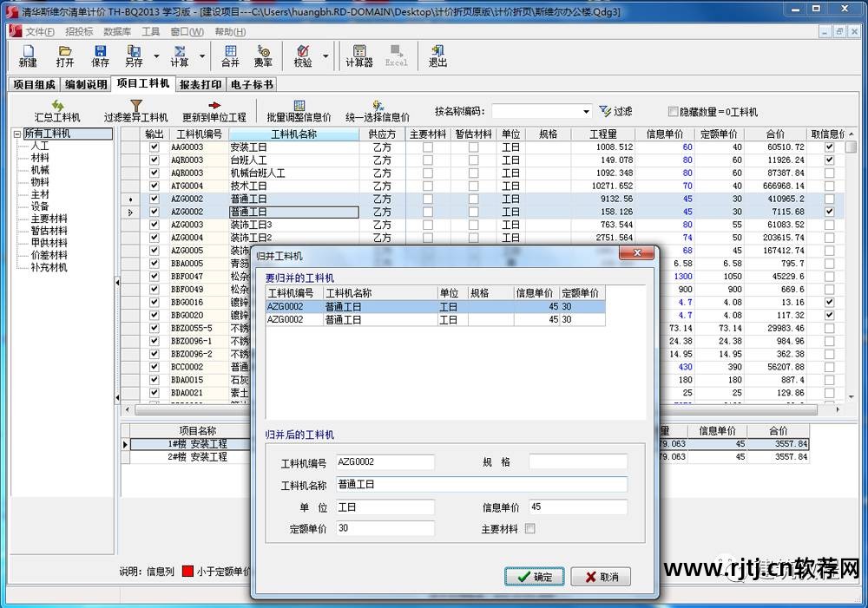The width and height of the screenshot is (868, 608).
Task: Click the 保存 (Save) disk icon
Action: [x=101, y=56]
